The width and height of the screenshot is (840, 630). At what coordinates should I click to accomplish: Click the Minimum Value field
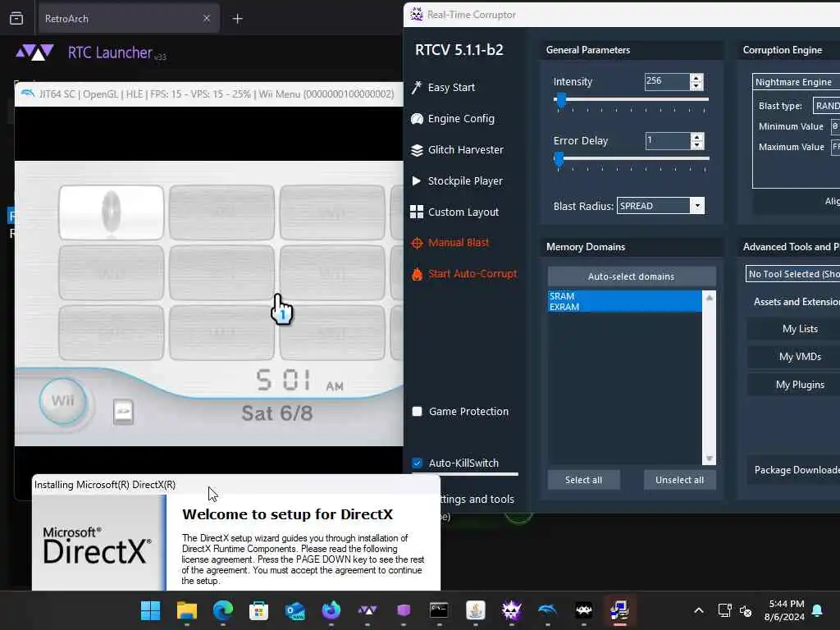coord(834,126)
